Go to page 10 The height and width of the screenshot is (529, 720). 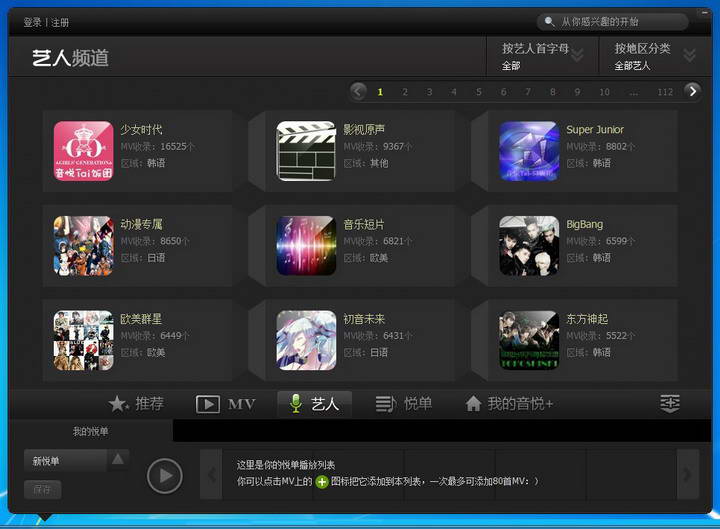604,92
